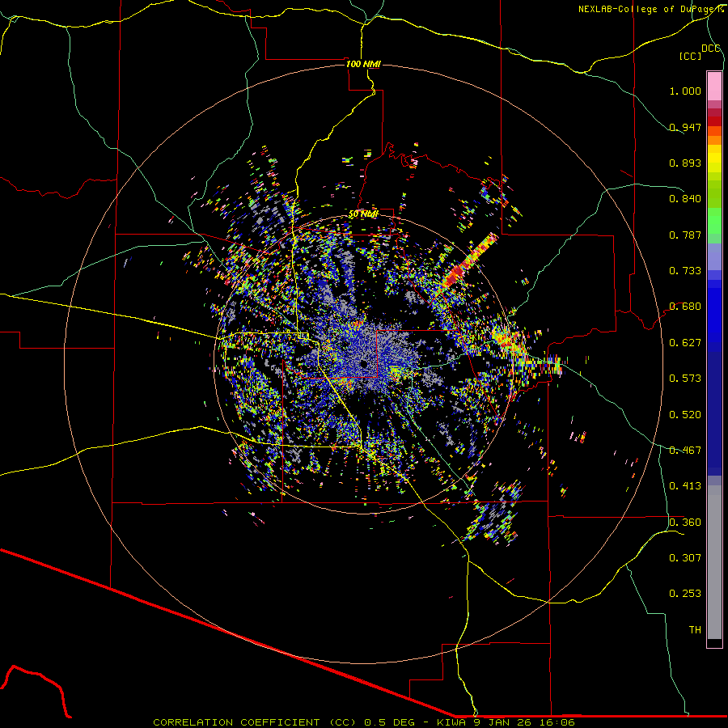Click the 50 NMI range ring label
The image size is (728, 728).
363,214
